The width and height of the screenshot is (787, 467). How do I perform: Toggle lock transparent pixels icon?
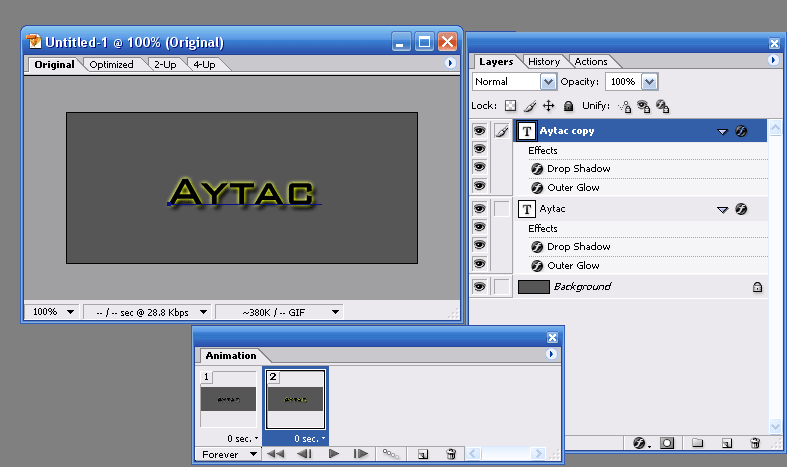tap(510, 105)
